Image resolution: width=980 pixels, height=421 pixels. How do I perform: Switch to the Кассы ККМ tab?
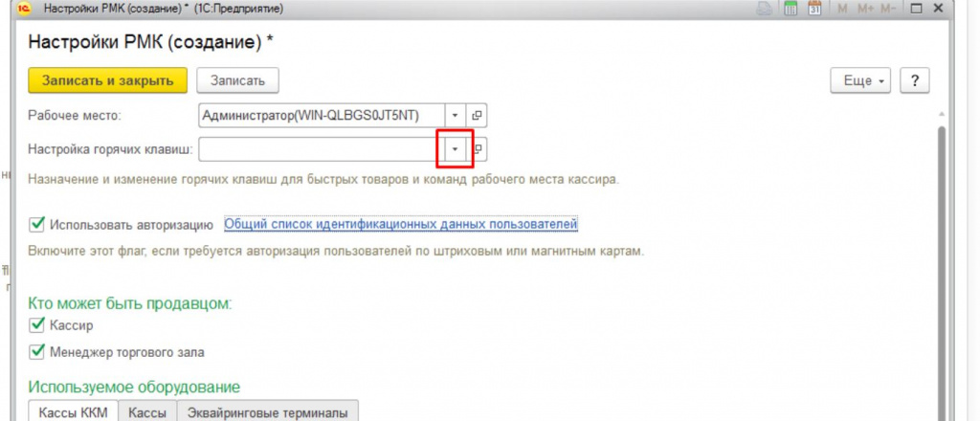(73, 412)
